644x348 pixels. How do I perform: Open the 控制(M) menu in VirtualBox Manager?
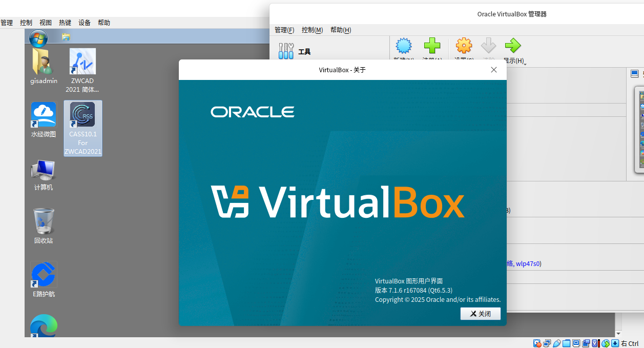coord(313,30)
